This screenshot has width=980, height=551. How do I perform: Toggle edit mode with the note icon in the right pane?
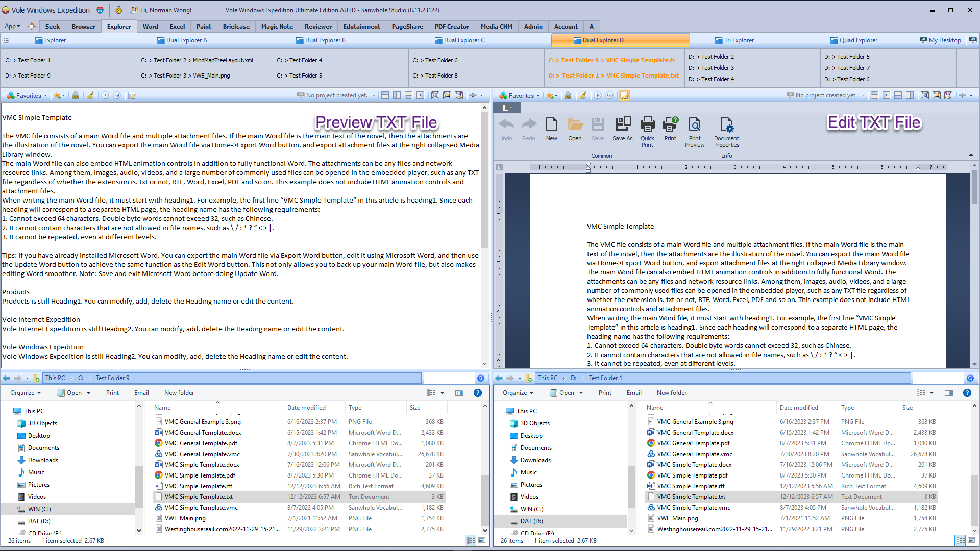624,95
